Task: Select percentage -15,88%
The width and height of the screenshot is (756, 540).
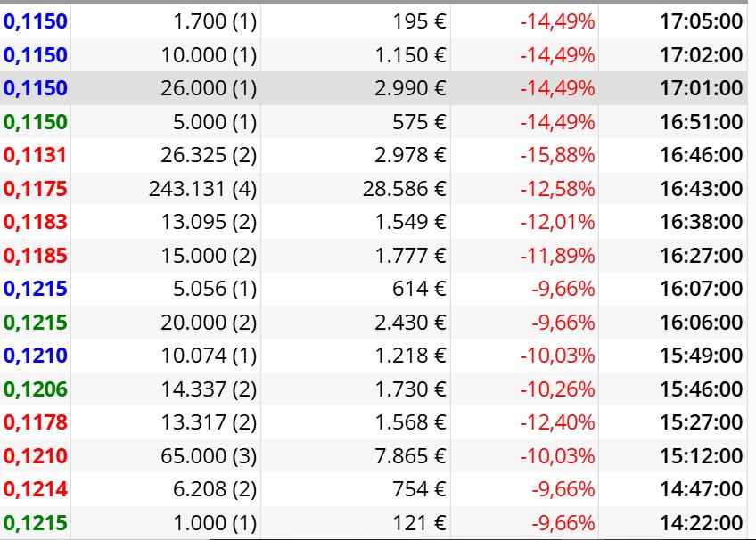Action: [557, 156]
